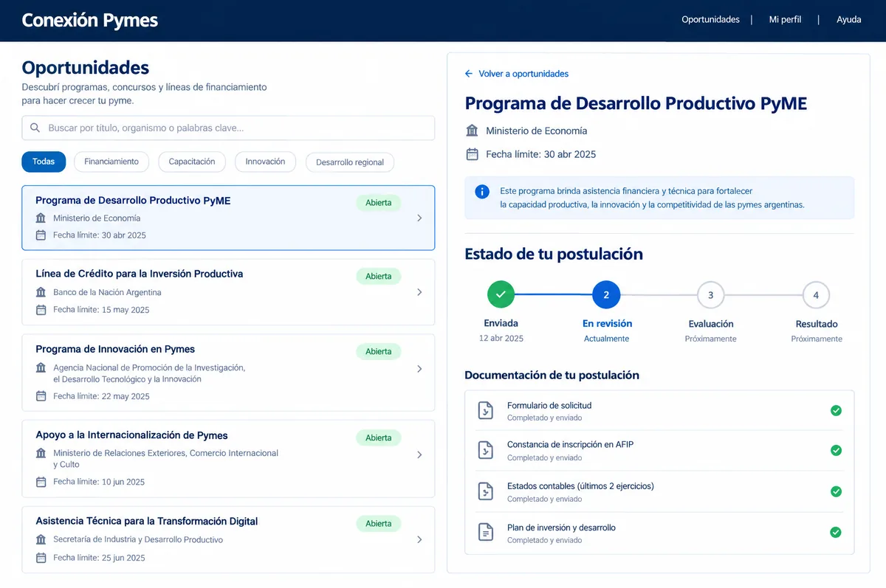Image resolution: width=886 pixels, height=588 pixels.
Task: Filter by Desarrollo regional
Action: pyautogui.click(x=350, y=162)
